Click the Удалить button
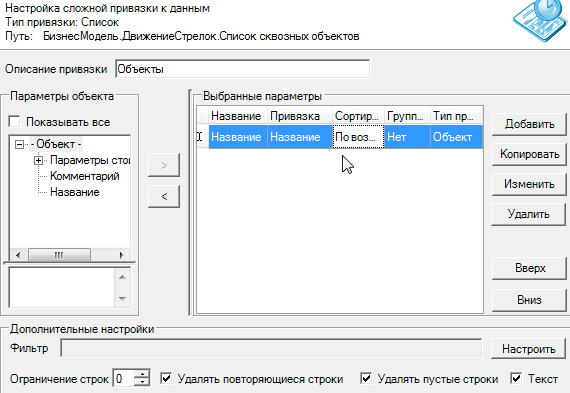Image resolution: width=570 pixels, height=393 pixels. [528, 214]
